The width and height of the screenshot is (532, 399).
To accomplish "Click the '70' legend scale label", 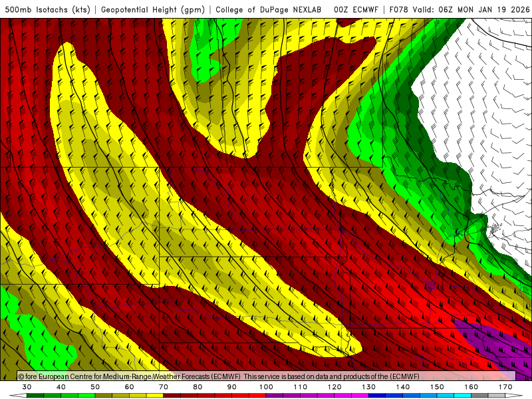I will (x=164, y=387).
